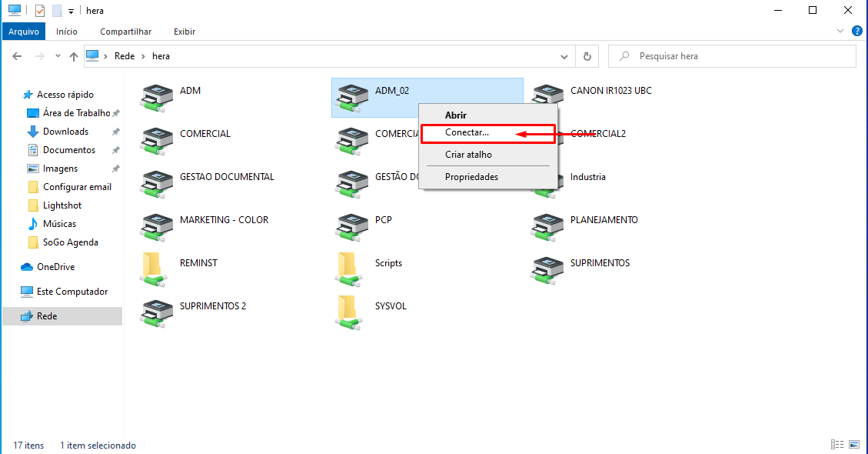Select the PCP printer icon
The width and height of the screenshot is (868, 454).
pyautogui.click(x=352, y=226)
